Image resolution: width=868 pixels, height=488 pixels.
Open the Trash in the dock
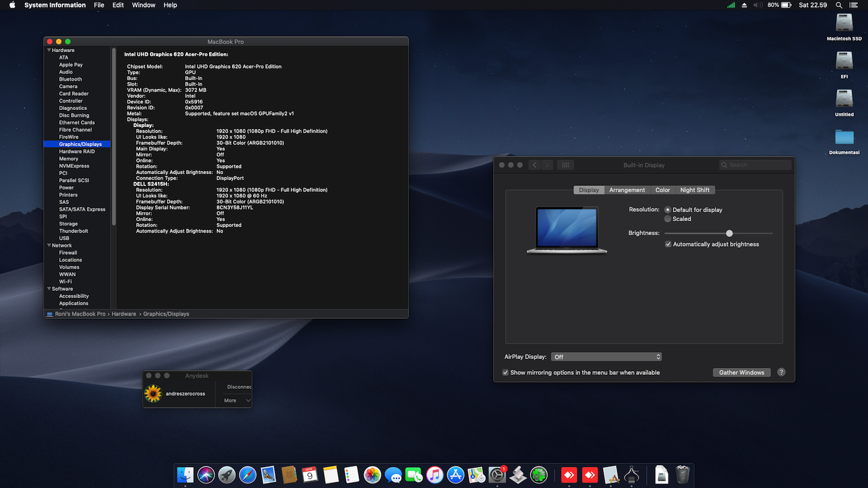pyautogui.click(x=682, y=475)
